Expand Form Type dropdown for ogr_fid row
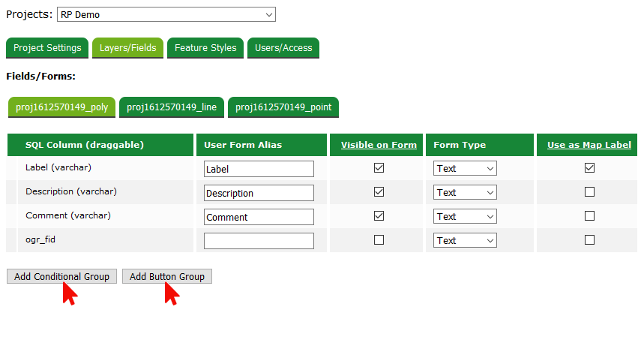 coord(465,241)
